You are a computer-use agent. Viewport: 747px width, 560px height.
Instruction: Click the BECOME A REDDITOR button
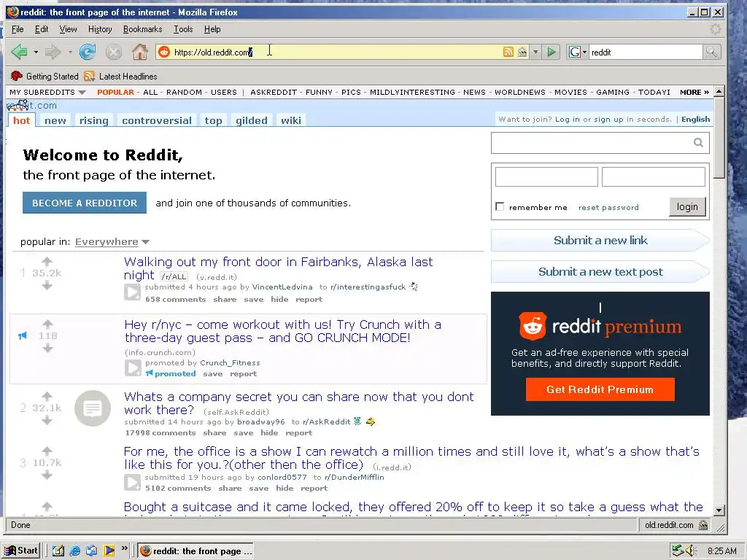pos(85,203)
